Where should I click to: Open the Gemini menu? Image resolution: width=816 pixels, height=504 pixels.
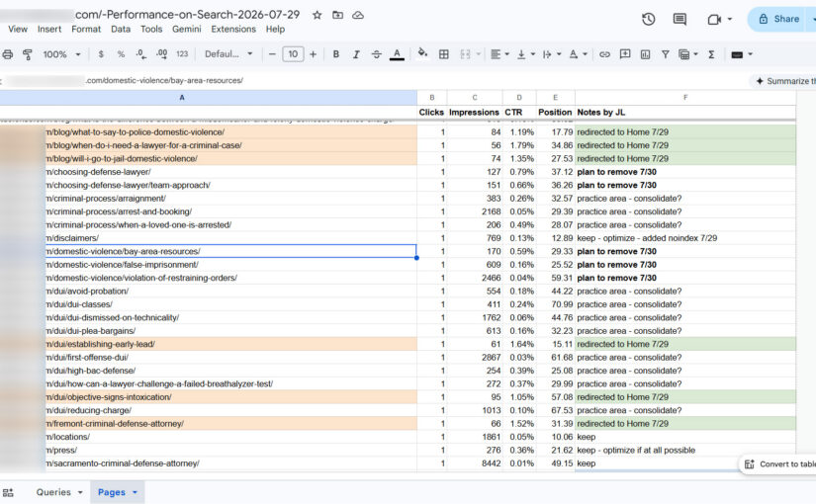187,29
